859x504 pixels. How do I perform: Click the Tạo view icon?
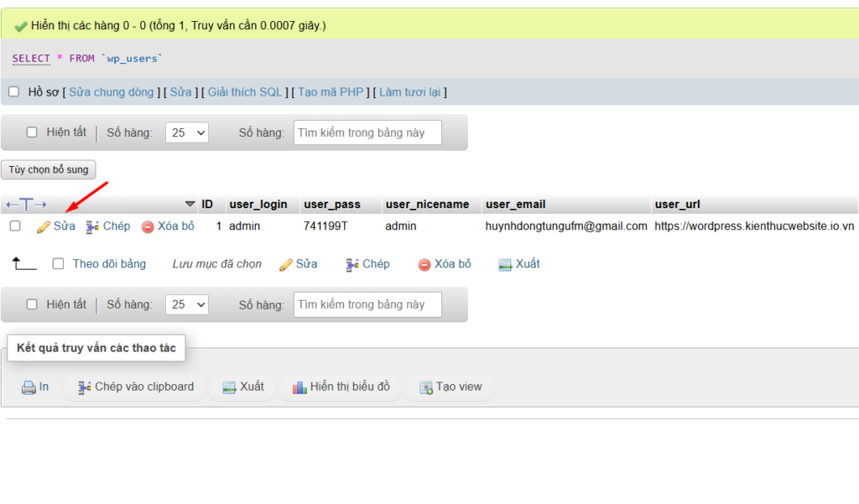(x=425, y=387)
